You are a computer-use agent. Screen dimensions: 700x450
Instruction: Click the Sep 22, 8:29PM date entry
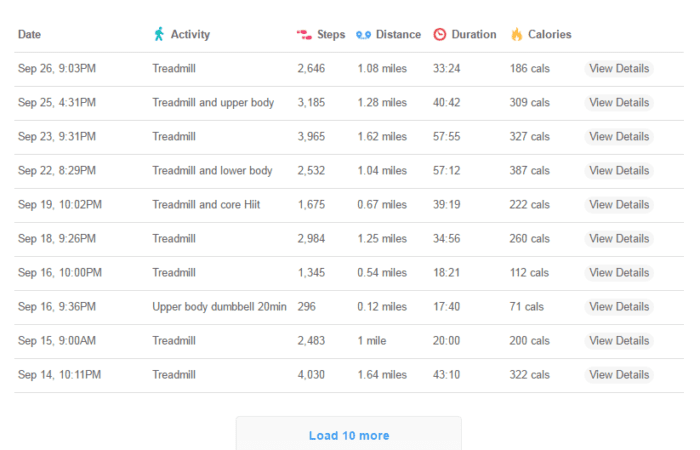57,171
